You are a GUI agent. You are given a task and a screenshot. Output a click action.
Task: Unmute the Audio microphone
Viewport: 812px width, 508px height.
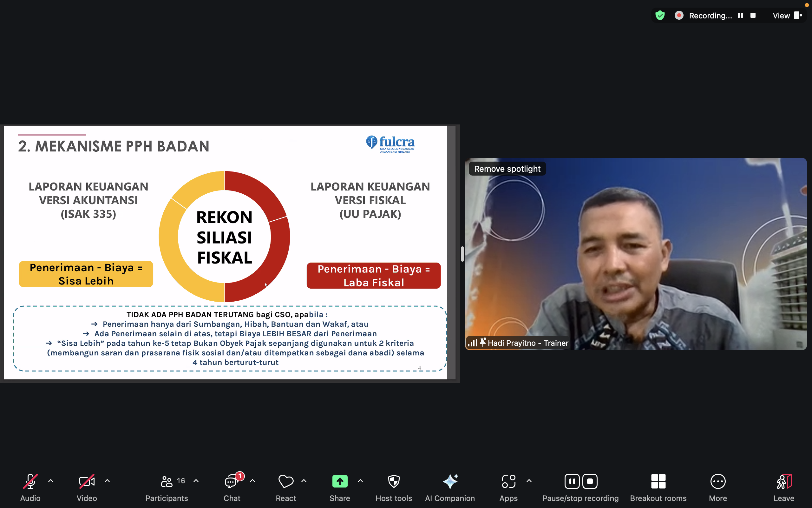[x=30, y=481]
